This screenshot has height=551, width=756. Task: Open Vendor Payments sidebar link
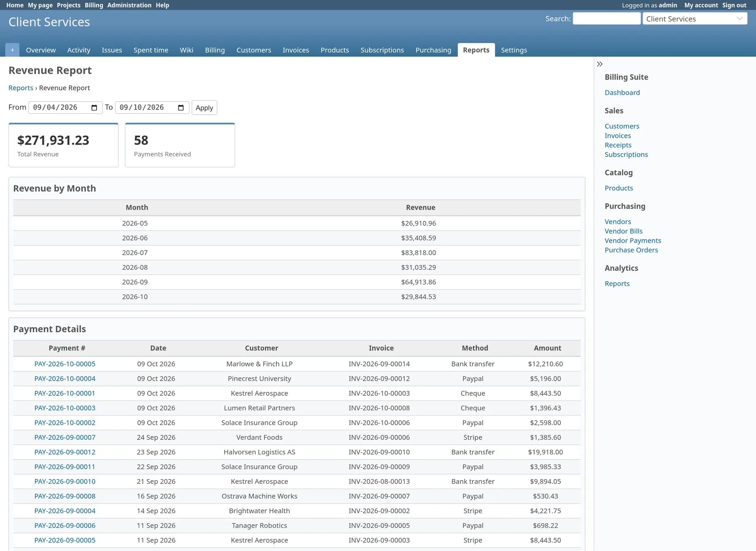coord(633,240)
